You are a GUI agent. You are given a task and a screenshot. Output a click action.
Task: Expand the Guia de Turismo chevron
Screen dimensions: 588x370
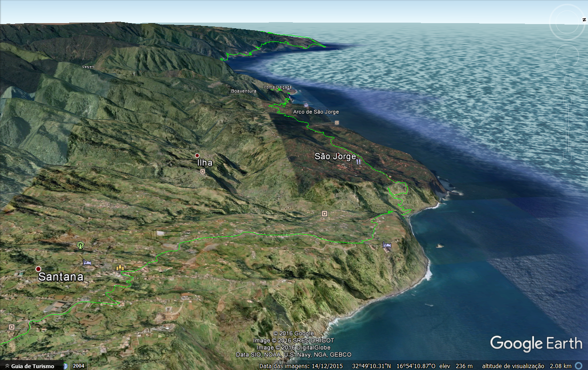pos(6,366)
